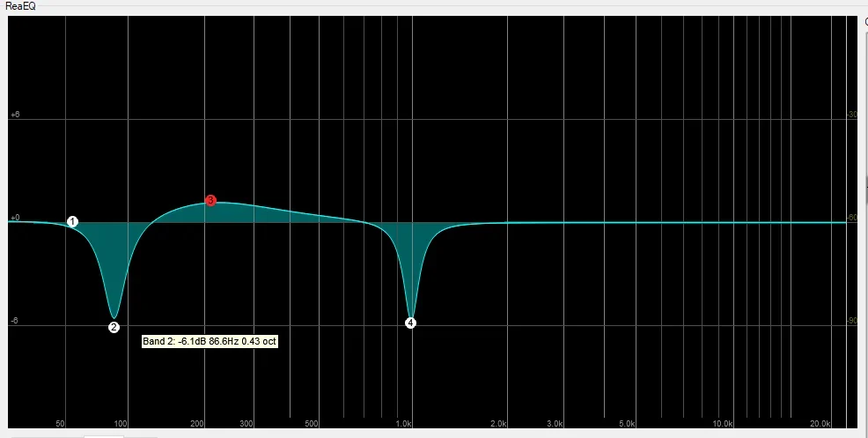Click the 5.0k frequency label

pyautogui.click(x=626, y=424)
